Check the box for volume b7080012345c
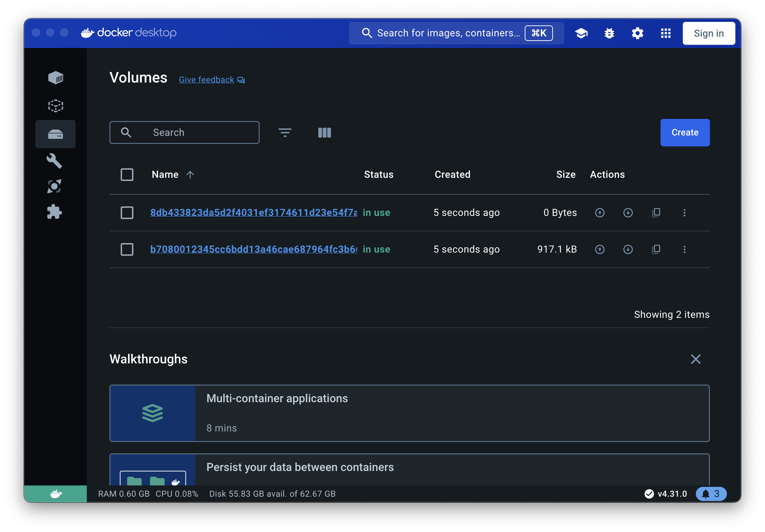765x532 pixels. [127, 249]
